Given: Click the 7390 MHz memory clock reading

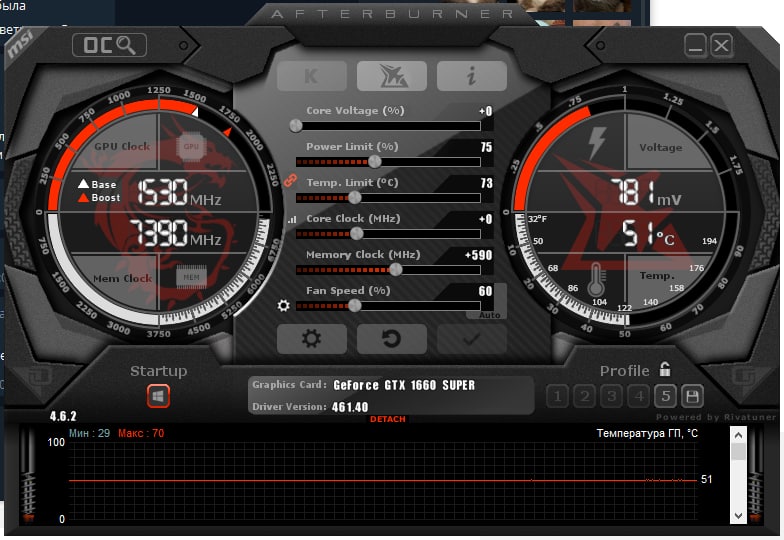Looking at the screenshot, I should click(176, 233).
